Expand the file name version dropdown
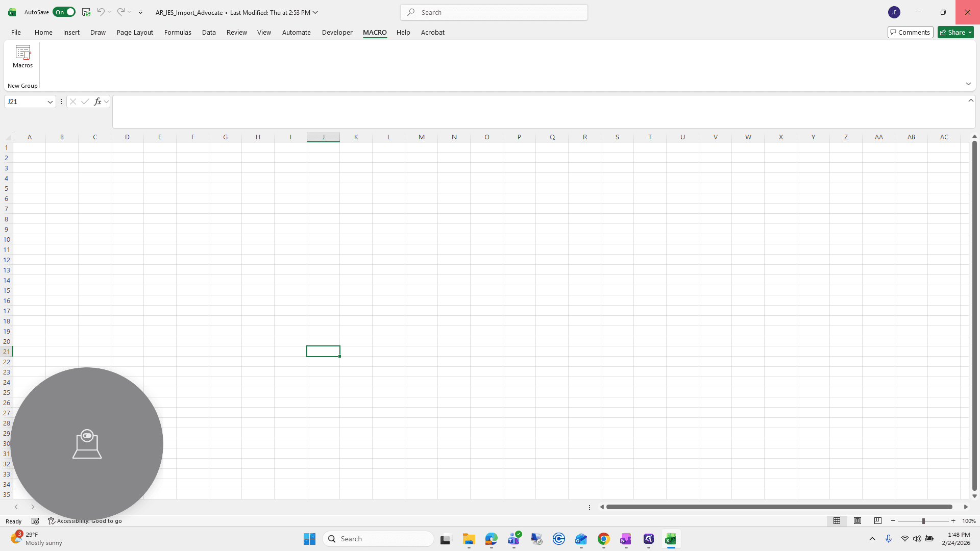 point(315,12)
